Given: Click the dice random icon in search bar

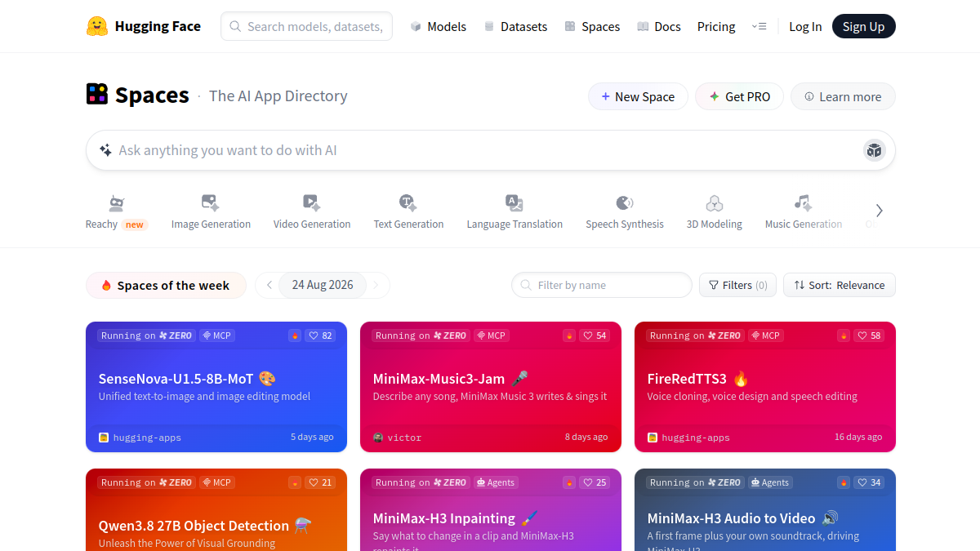Looking at the screenshot, I should [875, 150].
